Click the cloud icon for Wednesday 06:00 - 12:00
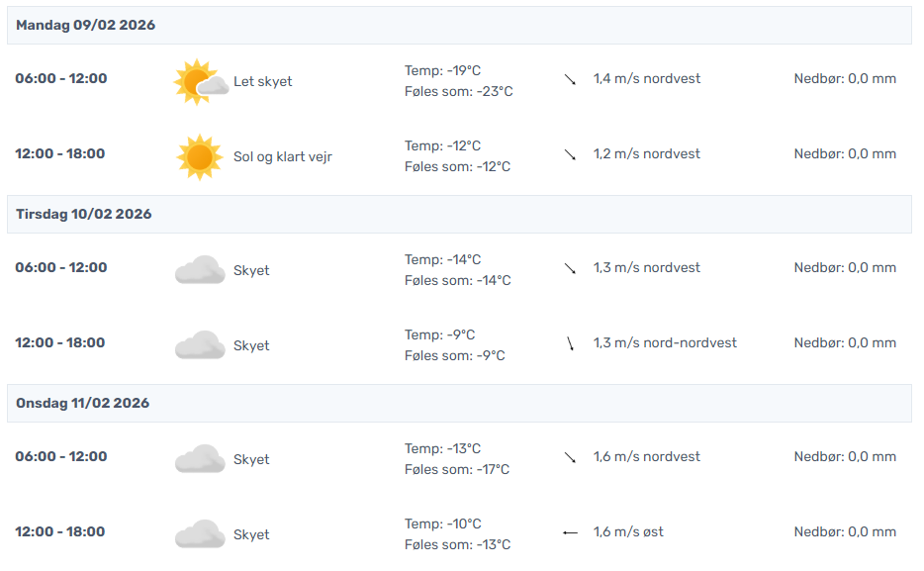Viewport: 924px width, 571px height. coord(199,459)
